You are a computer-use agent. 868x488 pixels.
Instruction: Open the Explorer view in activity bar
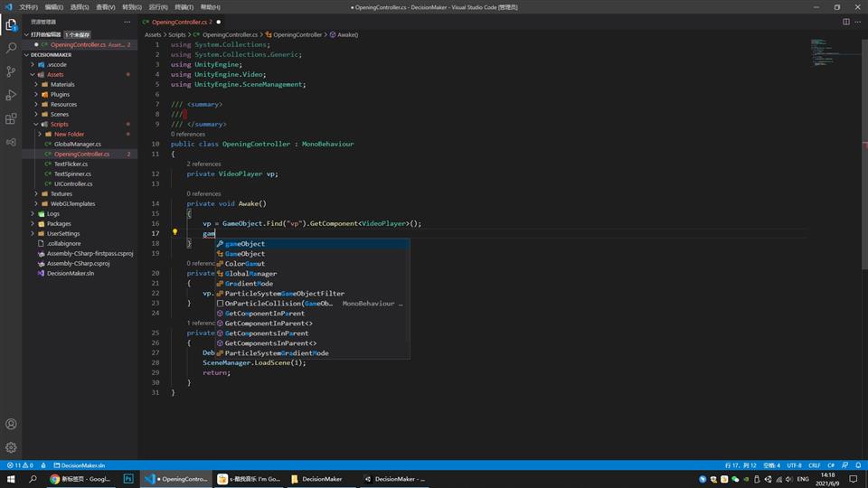11,25
